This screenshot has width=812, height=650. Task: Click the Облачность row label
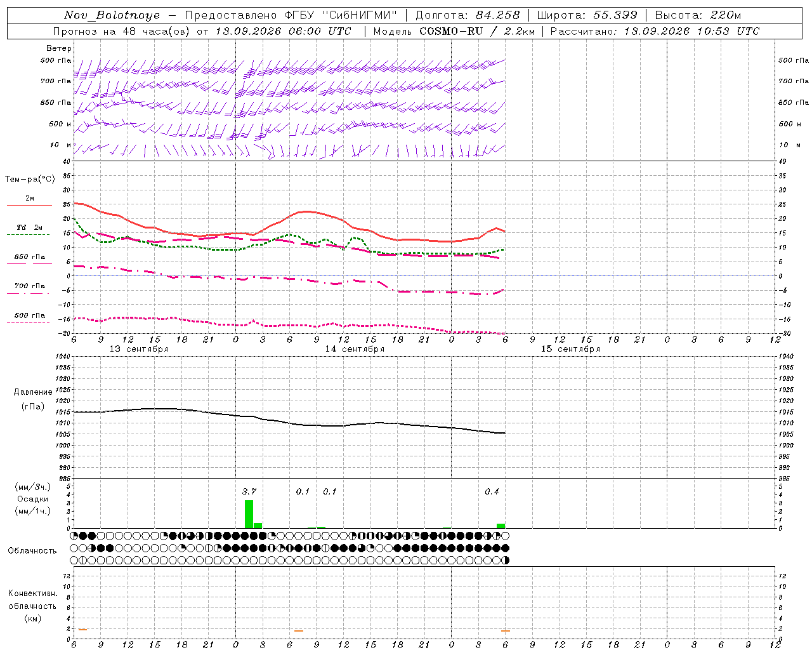(x=32, y=550)
